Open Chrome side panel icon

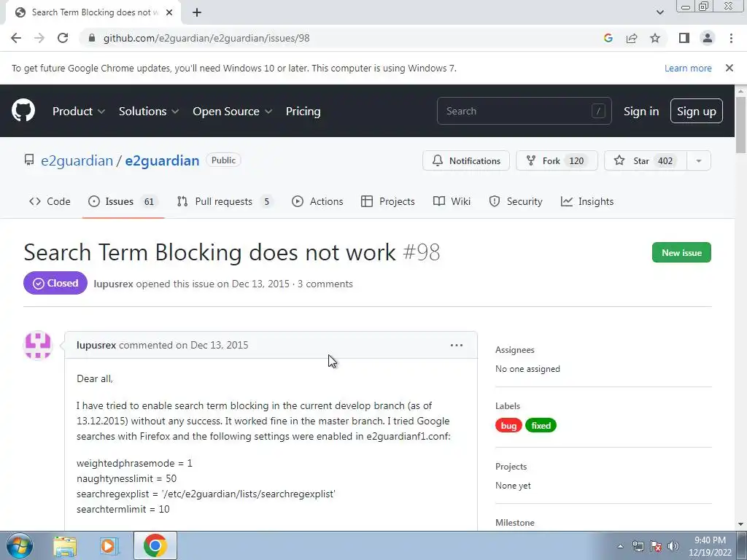point(684,38)
